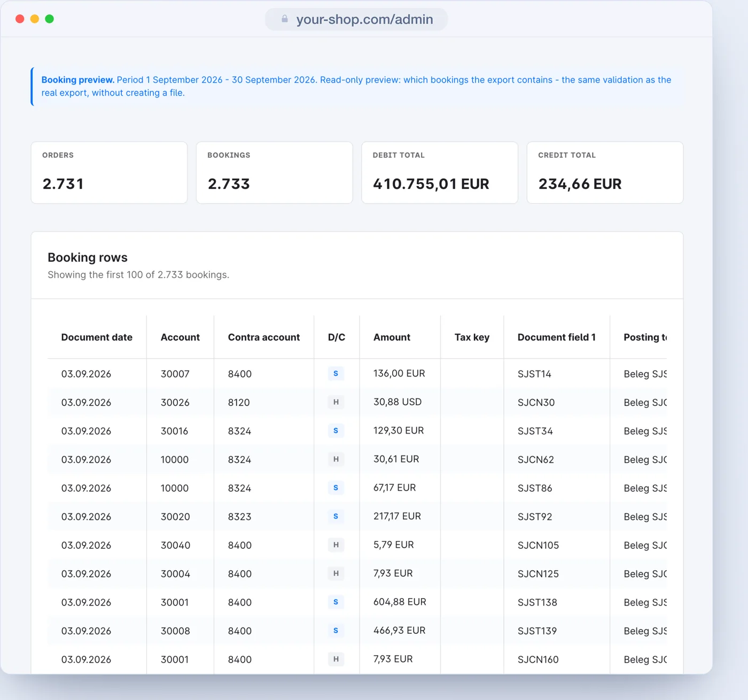Select contra account cell 8120
The height and width of the screenshot is (700, 748).
tap(239, 403)
